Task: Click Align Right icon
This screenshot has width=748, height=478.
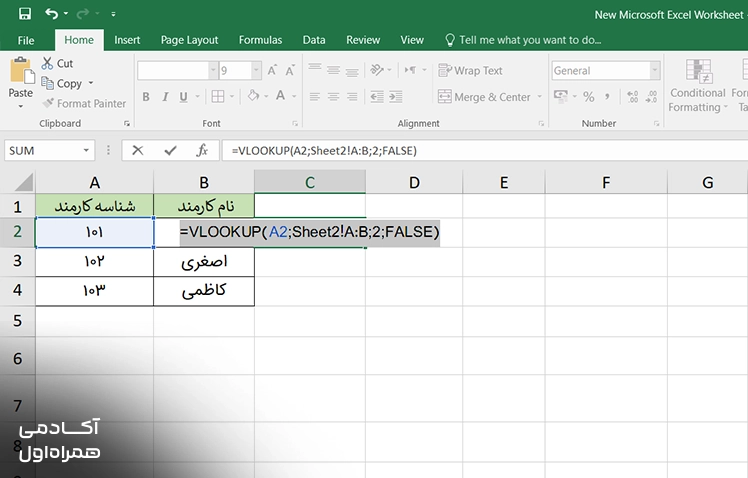Action: point(352,97)
